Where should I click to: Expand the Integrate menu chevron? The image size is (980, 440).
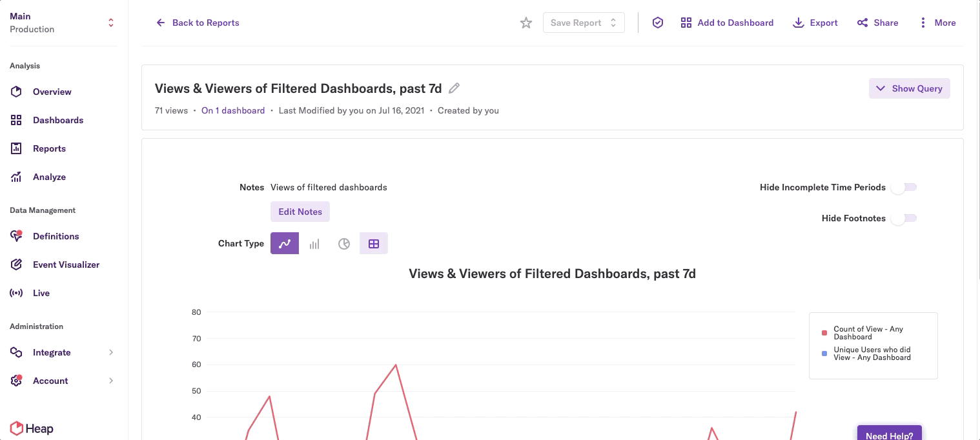pyautogui.click(x=111, y=352)
